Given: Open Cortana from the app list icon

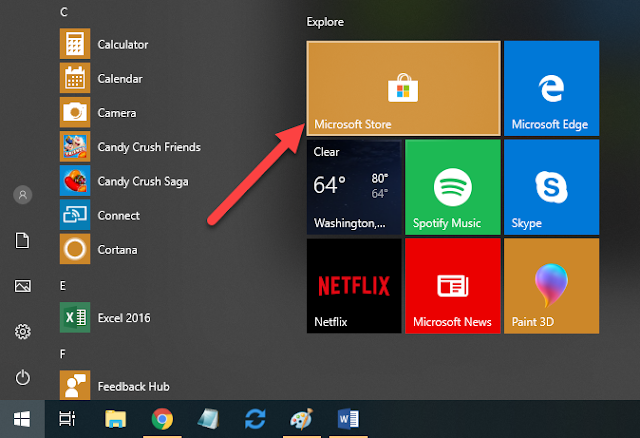Looking at the screenshot, I should click(x=75, y=249).
